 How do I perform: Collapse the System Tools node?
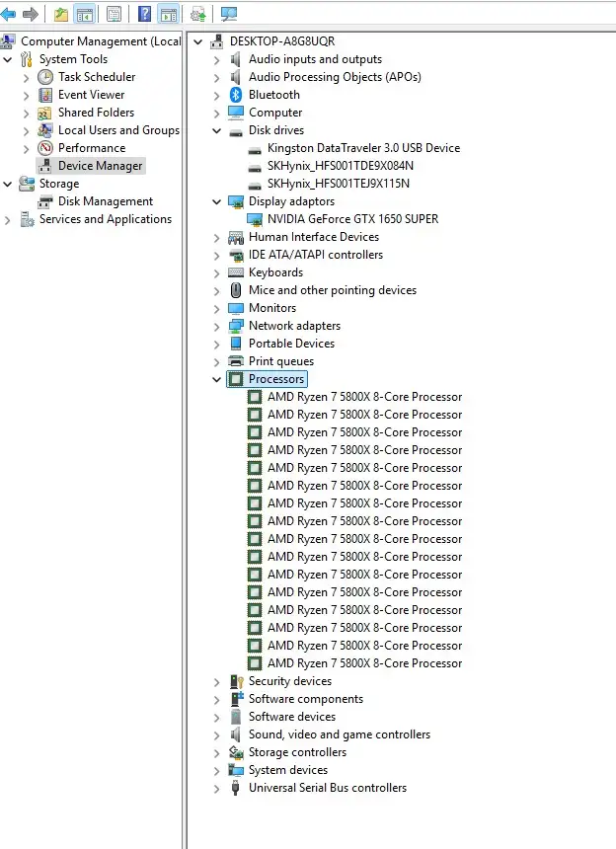click(x=8, y=59)
